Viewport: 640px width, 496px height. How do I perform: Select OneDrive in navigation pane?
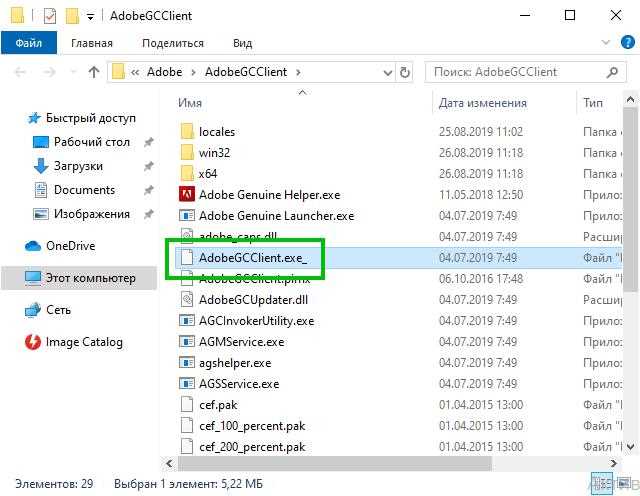(x=71, y=246)
